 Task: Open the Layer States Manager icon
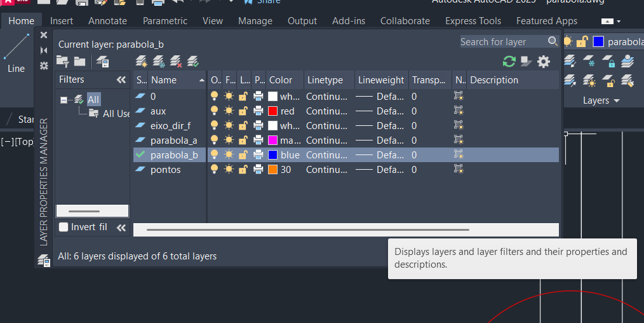pyautogui.click(x=102, y=62)
